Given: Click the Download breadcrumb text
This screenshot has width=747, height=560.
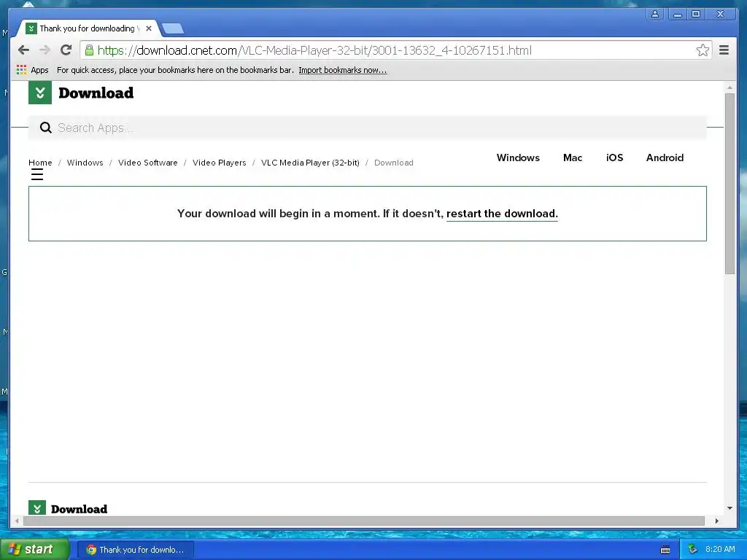Looking at the screenshot, I should [393, 163].
